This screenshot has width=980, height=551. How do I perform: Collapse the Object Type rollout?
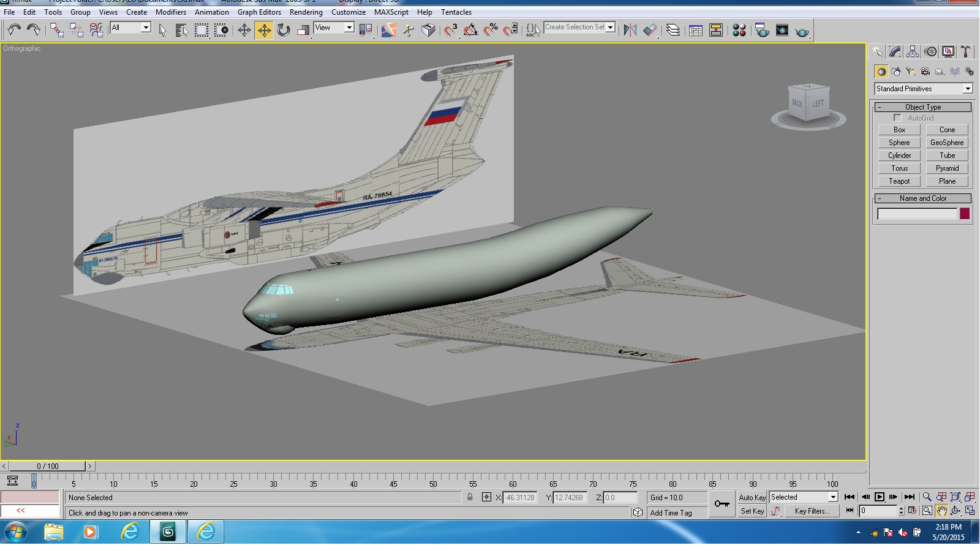(923, 107)
